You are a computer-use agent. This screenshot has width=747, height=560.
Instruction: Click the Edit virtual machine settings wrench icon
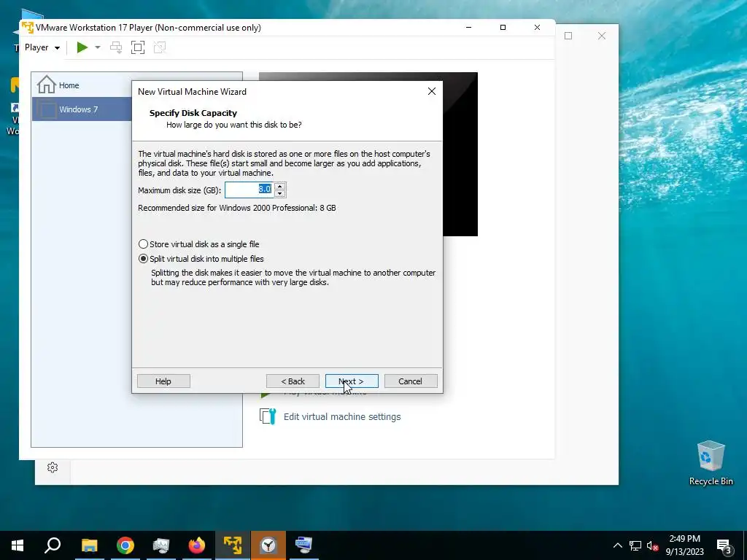[x=268, y=416]
